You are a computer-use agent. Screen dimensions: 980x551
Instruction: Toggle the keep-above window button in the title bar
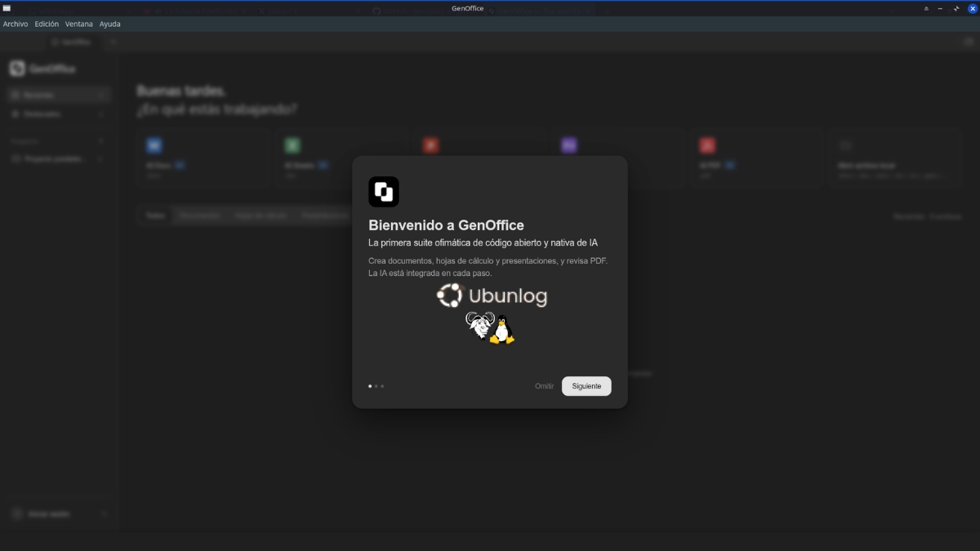pyautogui.click(x=926, y=8)
